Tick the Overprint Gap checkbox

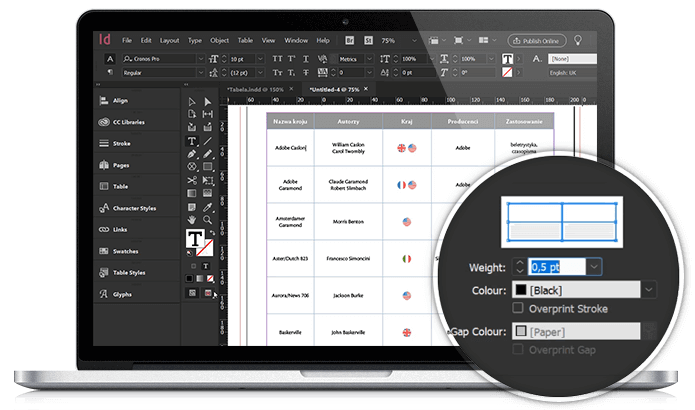pyautogui.click(x=518, y=348)
